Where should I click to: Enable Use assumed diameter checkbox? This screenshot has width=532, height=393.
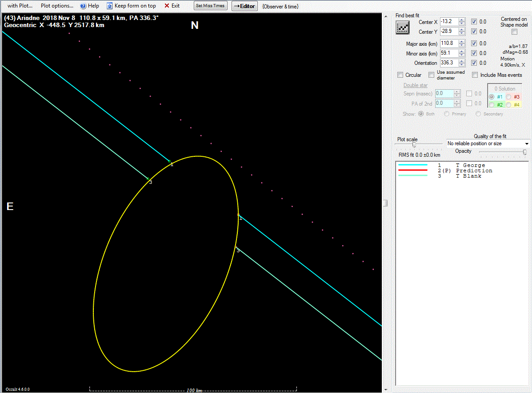[x=432, y=75]
